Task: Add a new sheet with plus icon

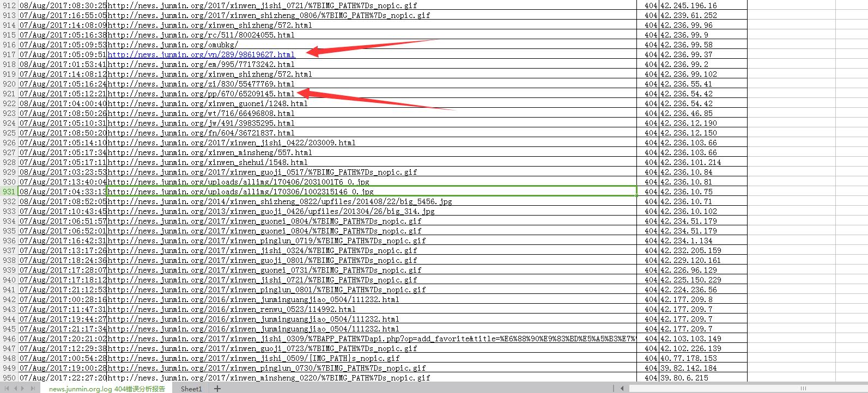Action: click(x=217, y=389)
